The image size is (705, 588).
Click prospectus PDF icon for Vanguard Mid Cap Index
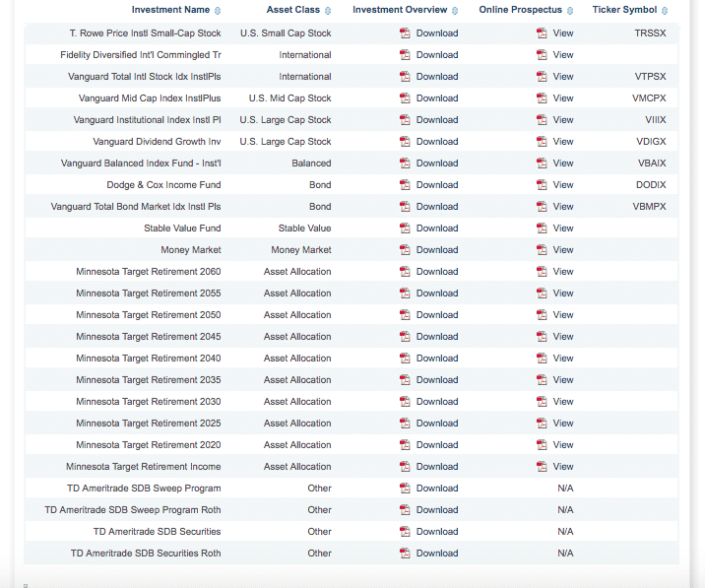542,98
